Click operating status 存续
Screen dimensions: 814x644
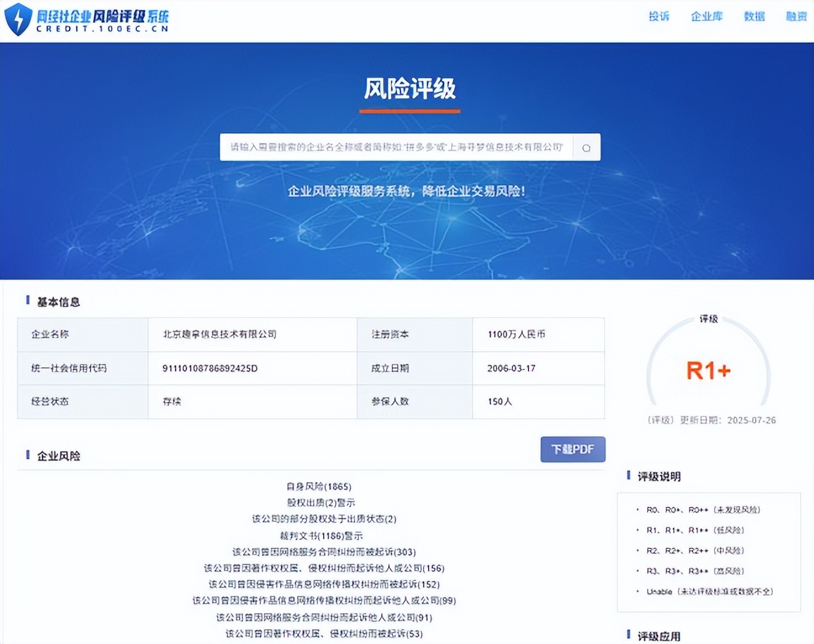171,402
